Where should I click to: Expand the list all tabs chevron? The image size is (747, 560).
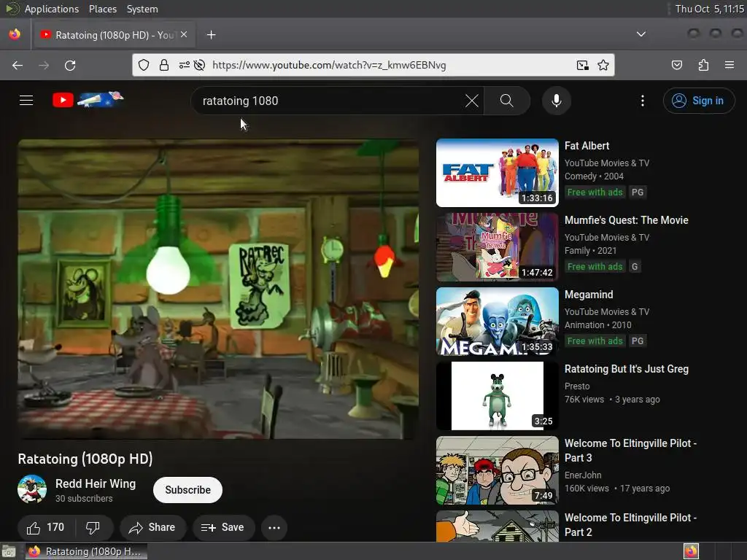click(641, 34)
